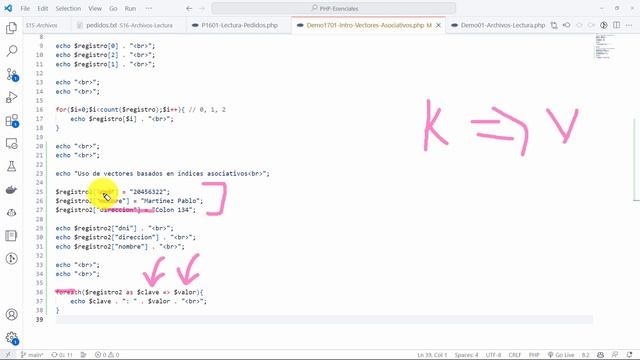Click line 9 echo $registro[0]
The width and height of the screenshot is (640, 360).
click(x=105, y=46)
